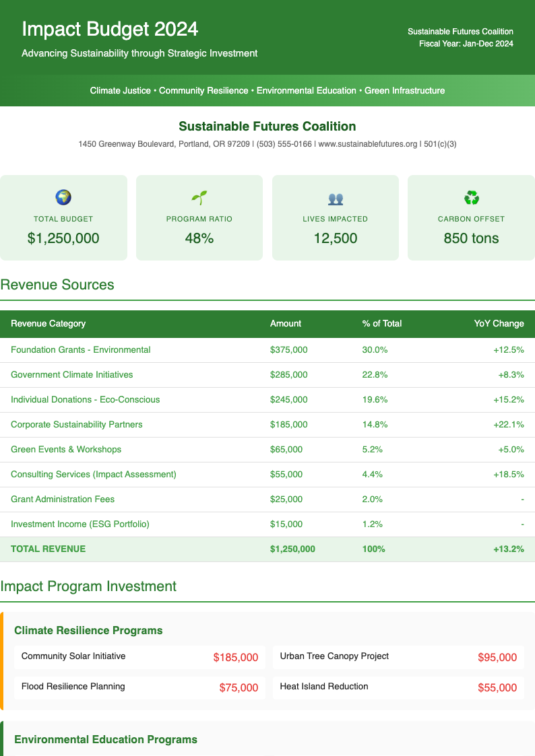535x756 pixels.
Task: Click the Sustainable Futures Coalition heading
Action: [x=267, y=127]
